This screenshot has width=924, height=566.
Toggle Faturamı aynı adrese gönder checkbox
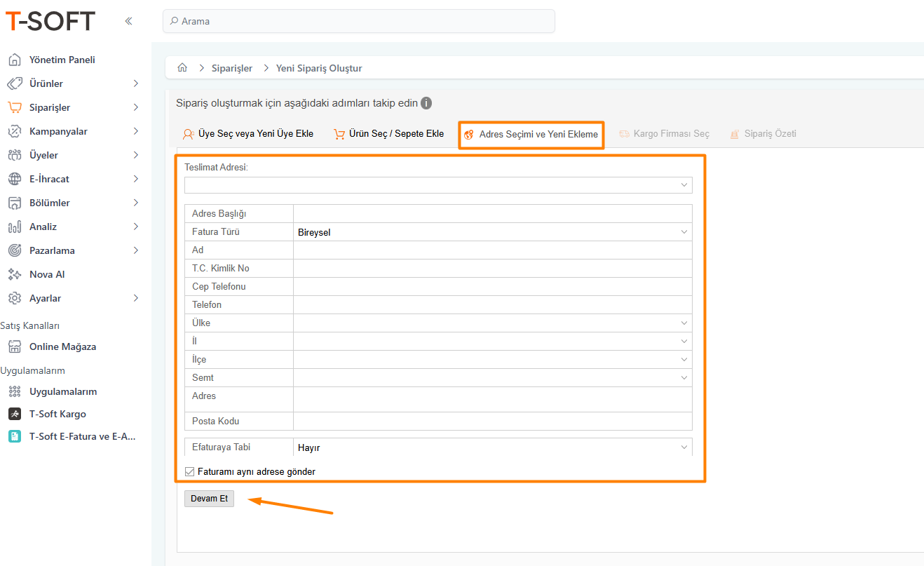tap(189, 472)
